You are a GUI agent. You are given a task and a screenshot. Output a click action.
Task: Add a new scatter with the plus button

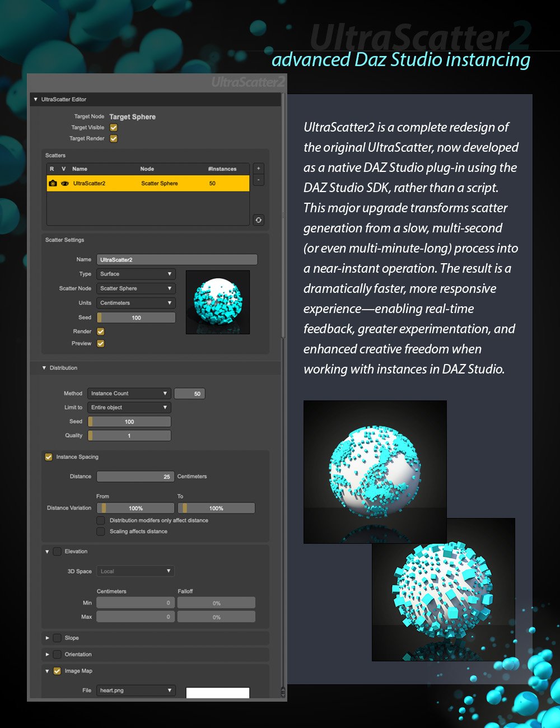pos(258,168)
